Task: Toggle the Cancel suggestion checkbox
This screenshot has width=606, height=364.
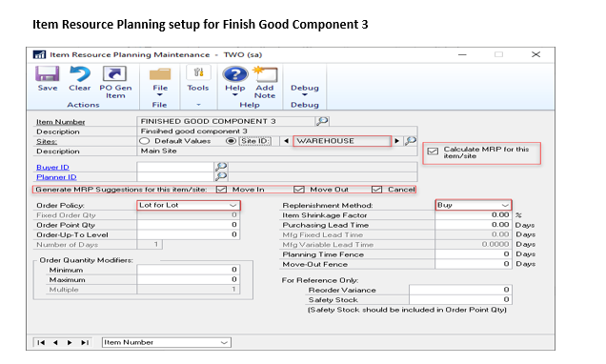Action: (376, 190)
